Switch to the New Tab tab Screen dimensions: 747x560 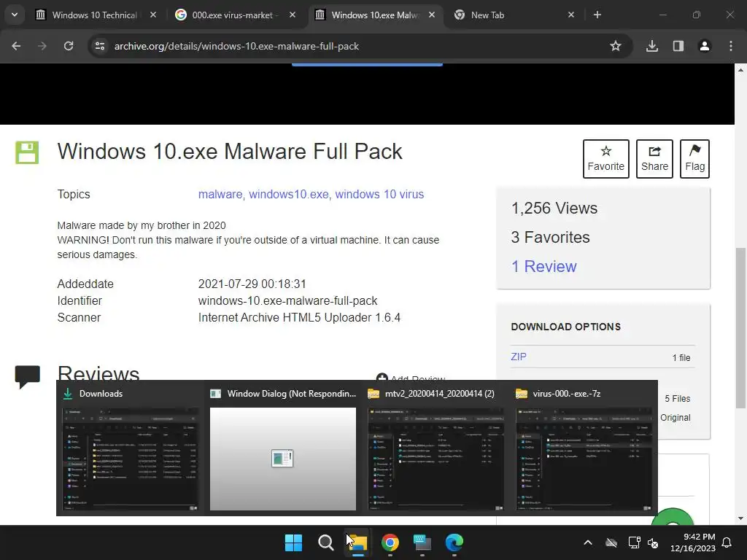513,15
